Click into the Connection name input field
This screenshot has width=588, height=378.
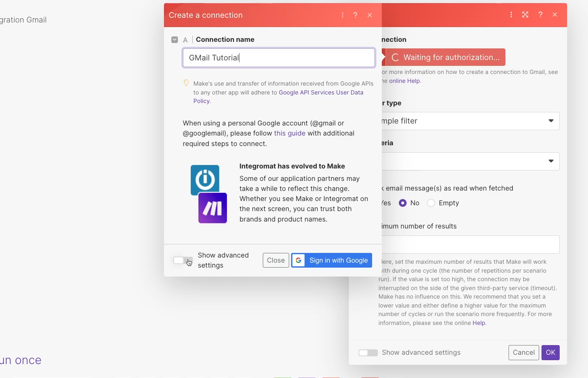pos(279,58)
